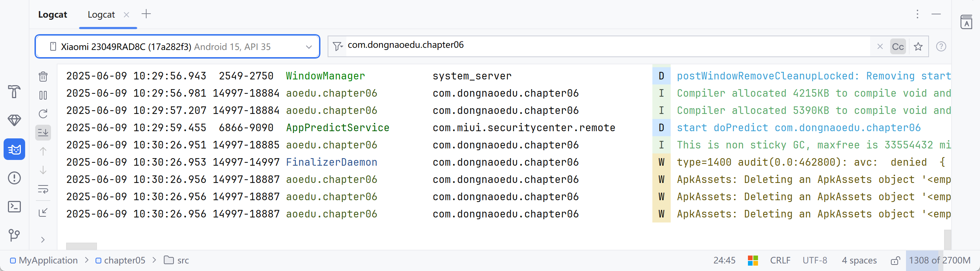Toggle soft-wrap for log lines
The height and width of the screenshot is (271, 980).
point(43,189)
